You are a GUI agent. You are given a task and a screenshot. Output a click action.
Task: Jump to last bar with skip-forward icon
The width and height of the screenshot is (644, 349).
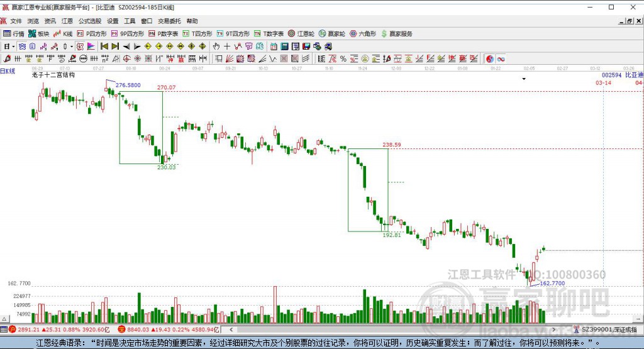[116, 47]
